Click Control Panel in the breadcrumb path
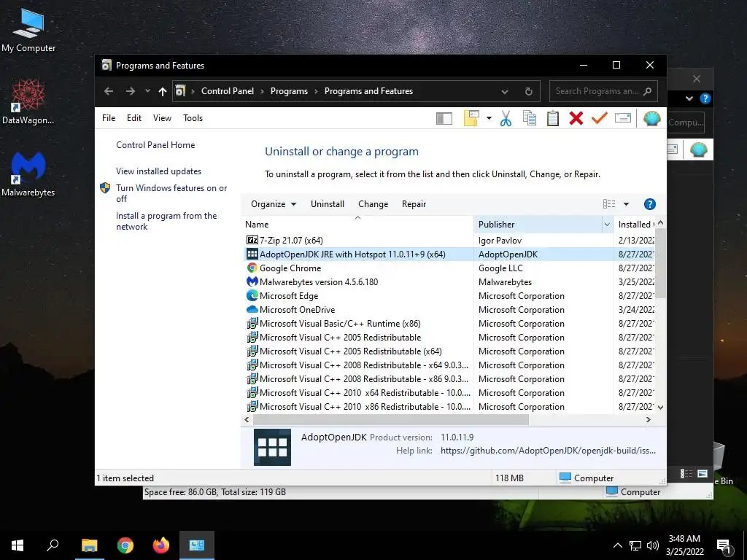Viewport: 747px width, 560px height. pos(228,91)
